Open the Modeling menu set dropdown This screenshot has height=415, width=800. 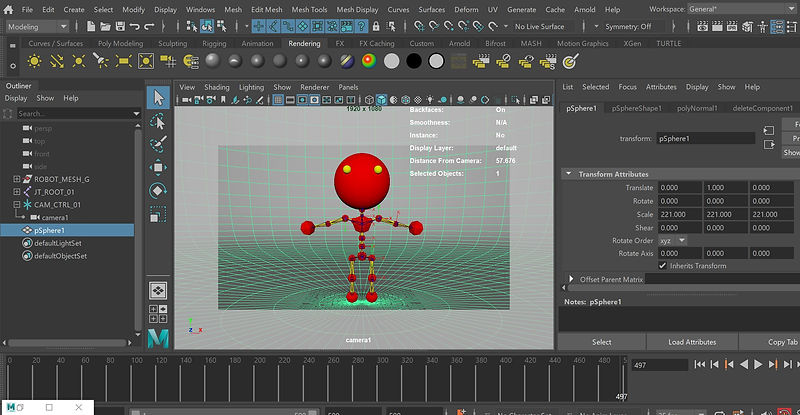(x=37, y=27)
